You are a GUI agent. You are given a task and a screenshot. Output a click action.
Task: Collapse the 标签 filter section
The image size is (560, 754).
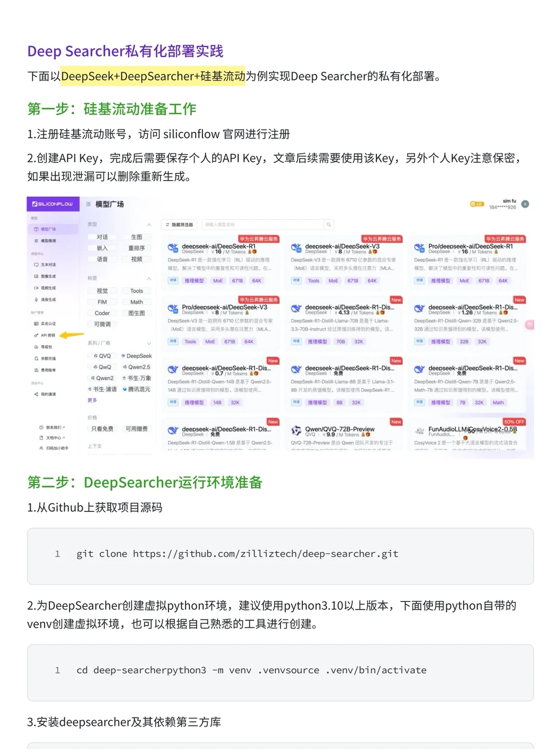[149, 278]
